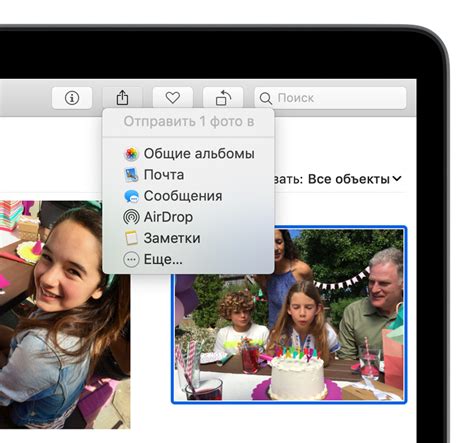Open the photo Info panel button
The width and height of the screenshot is (474, 443).
pyautogui.click(x=72, y=98)
